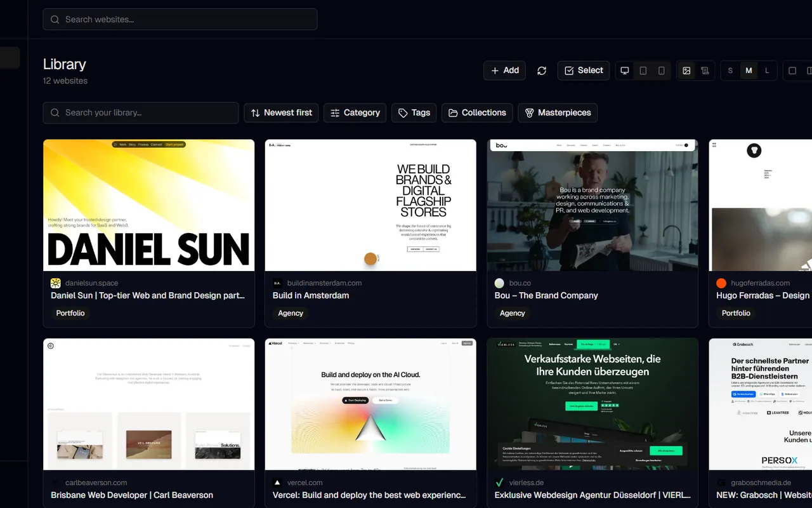Click the bou.co favicon
812x508 pixels.
[x=499, y=283]
